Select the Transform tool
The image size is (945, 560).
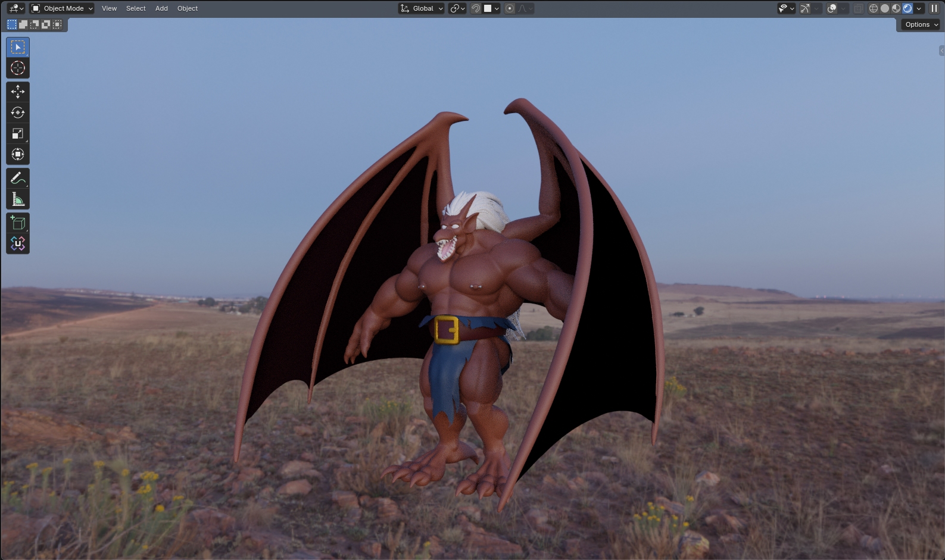[18, 155]
